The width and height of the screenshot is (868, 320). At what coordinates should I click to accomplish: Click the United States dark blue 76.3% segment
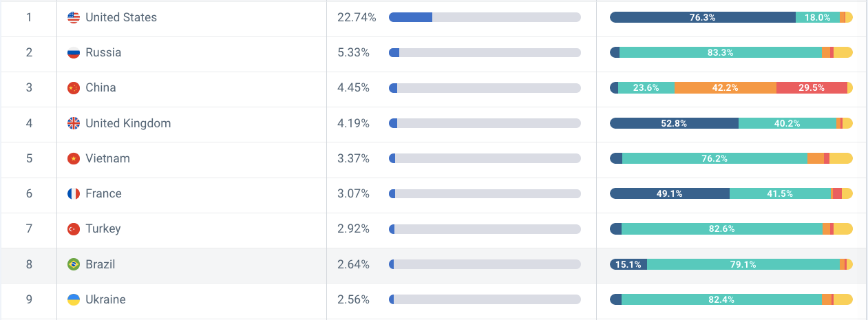[x=703, y=17]
